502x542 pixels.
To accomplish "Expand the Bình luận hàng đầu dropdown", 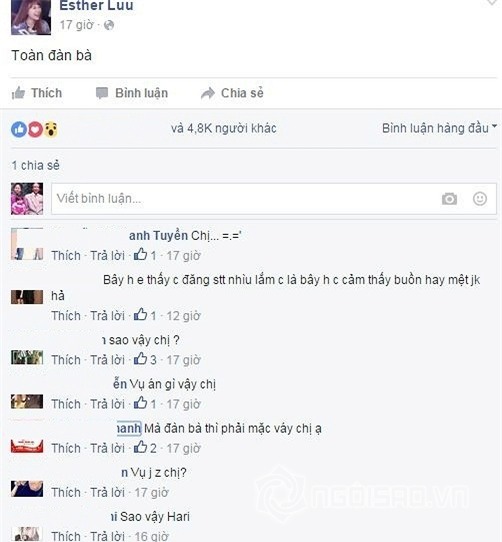I will point(439,128).
